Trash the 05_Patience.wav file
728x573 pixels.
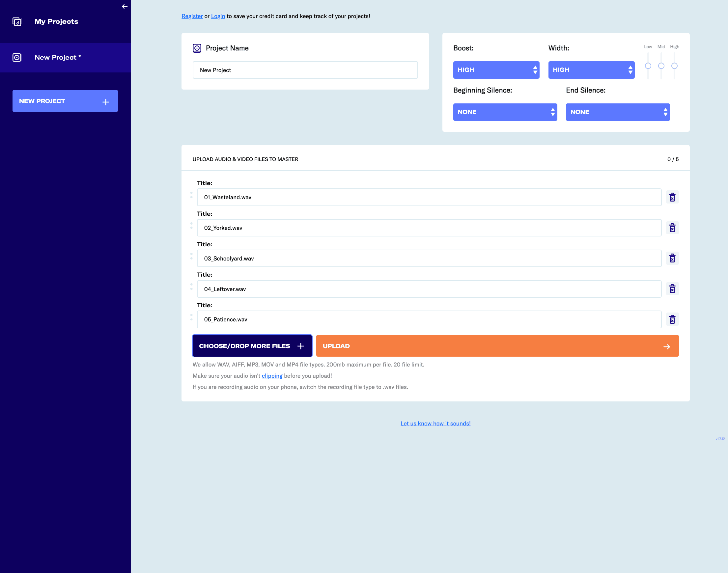tap(672, 319)
